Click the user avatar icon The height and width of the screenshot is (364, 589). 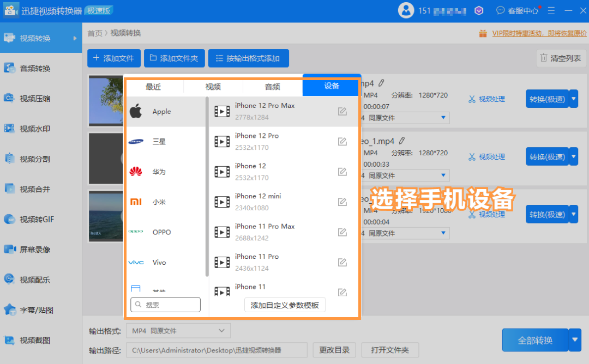click(406, 10)
